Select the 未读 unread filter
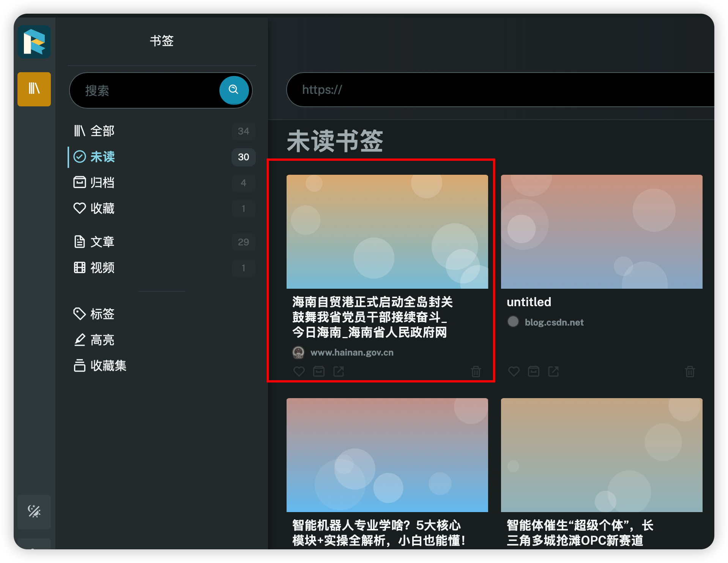Viewport: 728px width, 563px height. pos(162,157)
